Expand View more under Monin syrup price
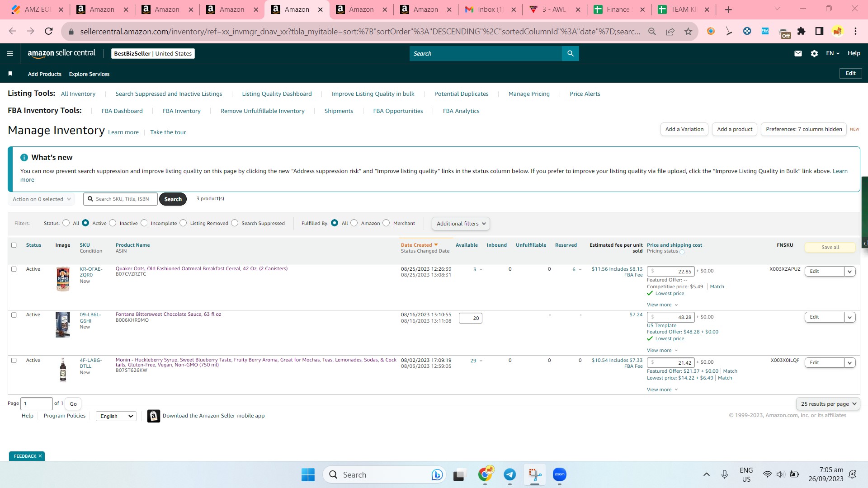 pyautogui.click(x=662, y=390)
